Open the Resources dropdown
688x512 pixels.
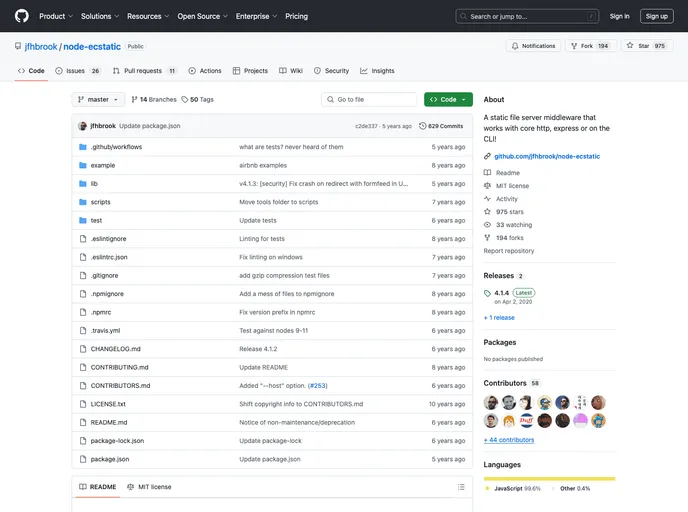(148, 16)
